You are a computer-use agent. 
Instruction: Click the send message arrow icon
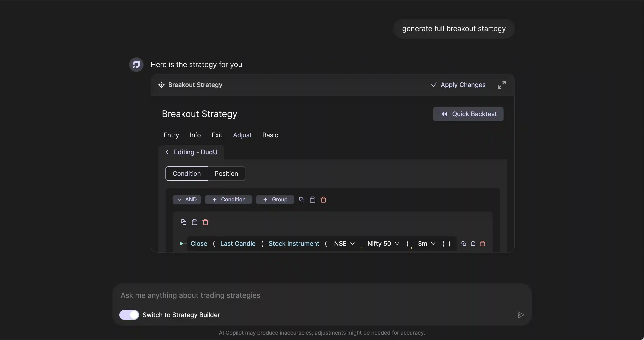[521, 315]
